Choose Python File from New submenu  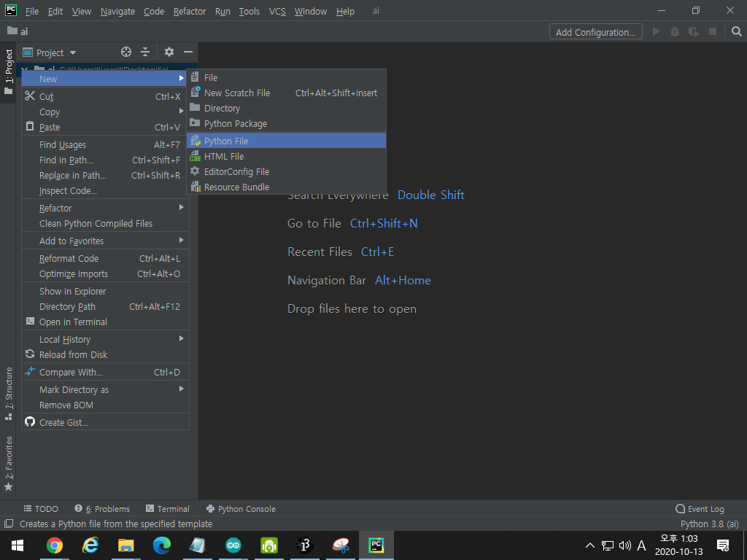tap(286, 141)
